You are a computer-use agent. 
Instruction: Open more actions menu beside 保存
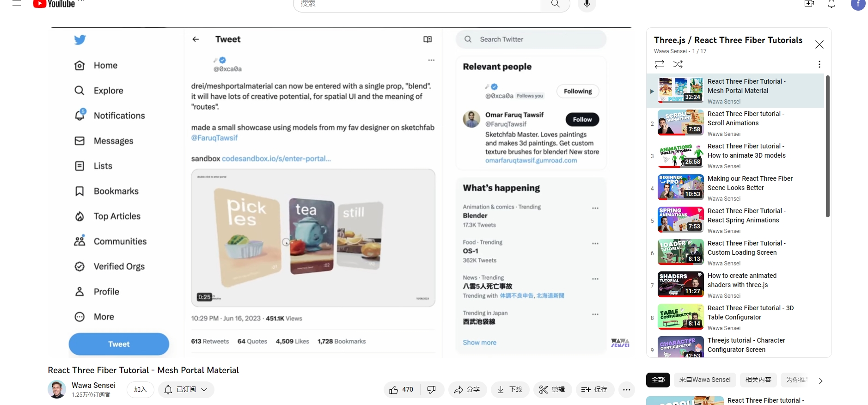click(x=627, y=390)
